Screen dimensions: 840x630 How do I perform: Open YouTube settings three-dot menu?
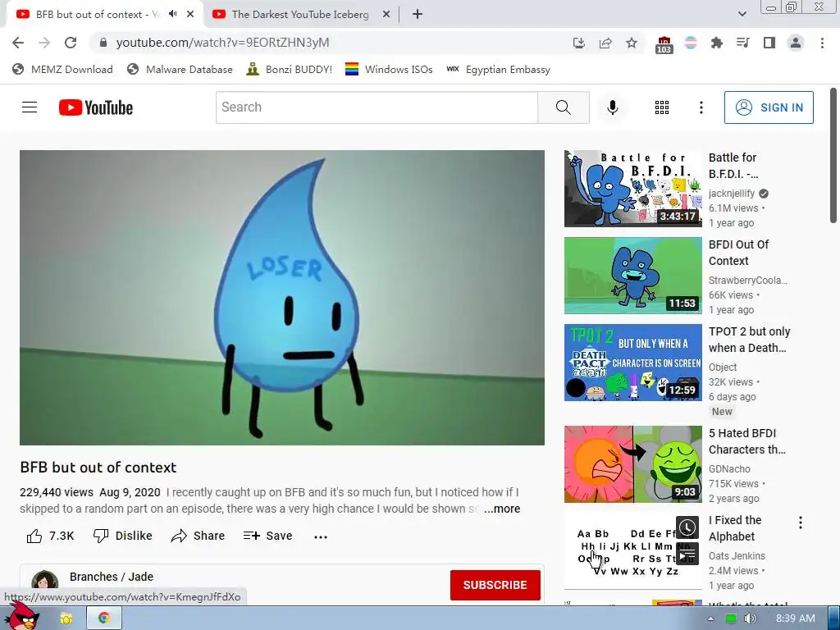pyautogui.click(x=701, y=107)
